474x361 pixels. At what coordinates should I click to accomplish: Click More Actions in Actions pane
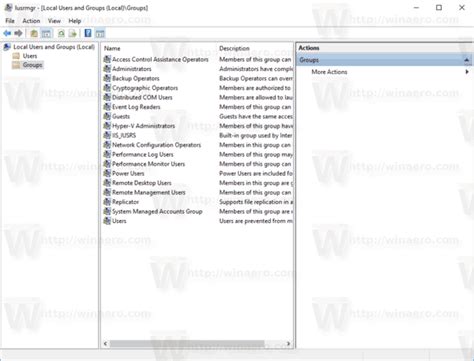pyautogui.click(x=329, y=72)
